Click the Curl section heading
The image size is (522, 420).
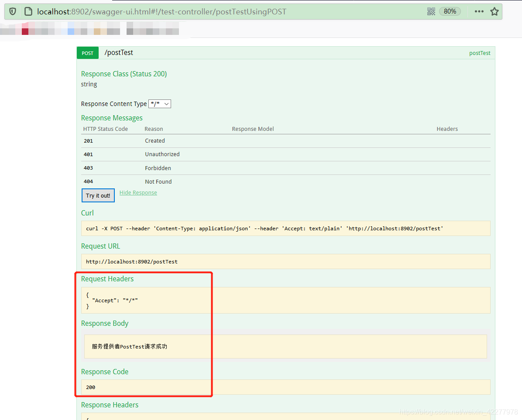pyautogui.click(x=87, y=213)
